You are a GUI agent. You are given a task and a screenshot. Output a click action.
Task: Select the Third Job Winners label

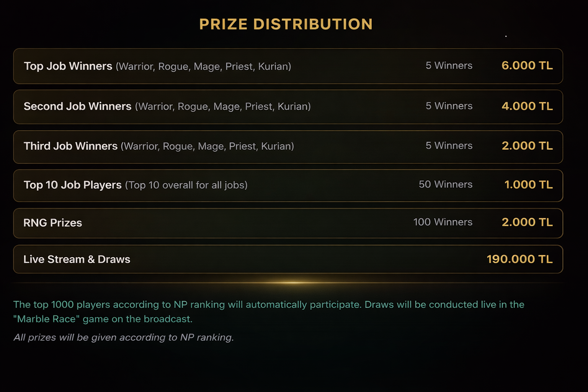tap(70, 146)
